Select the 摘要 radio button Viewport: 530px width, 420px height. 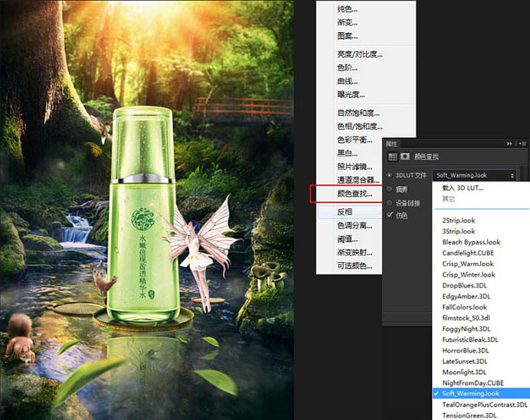(390, 189)
